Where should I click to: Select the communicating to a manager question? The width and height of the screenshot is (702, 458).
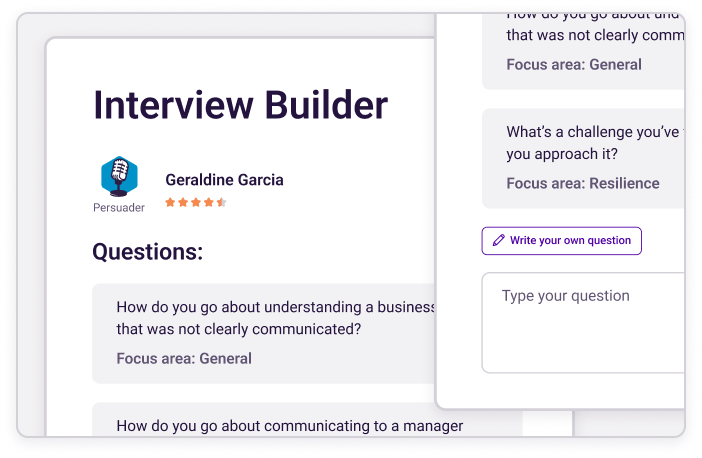[x=290, y=426]
